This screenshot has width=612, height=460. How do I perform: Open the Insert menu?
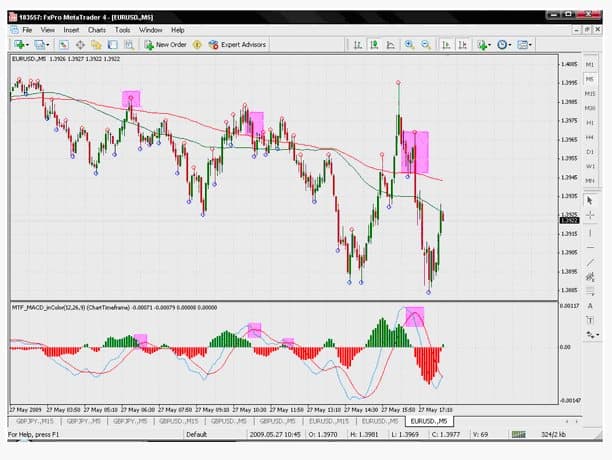click(71, 30)
